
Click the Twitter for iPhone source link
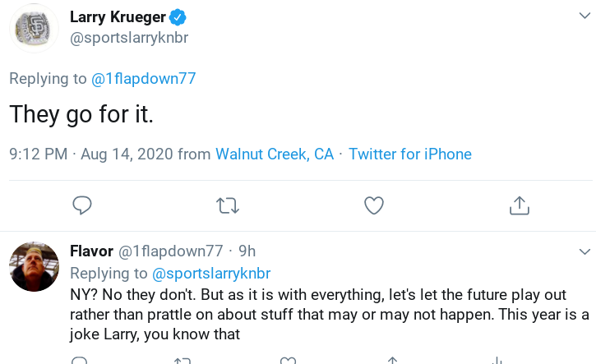tap(410, 154)
